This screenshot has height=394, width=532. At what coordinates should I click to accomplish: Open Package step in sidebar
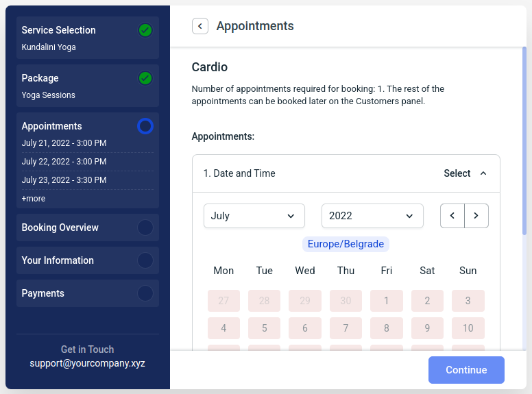pos(88,86)
